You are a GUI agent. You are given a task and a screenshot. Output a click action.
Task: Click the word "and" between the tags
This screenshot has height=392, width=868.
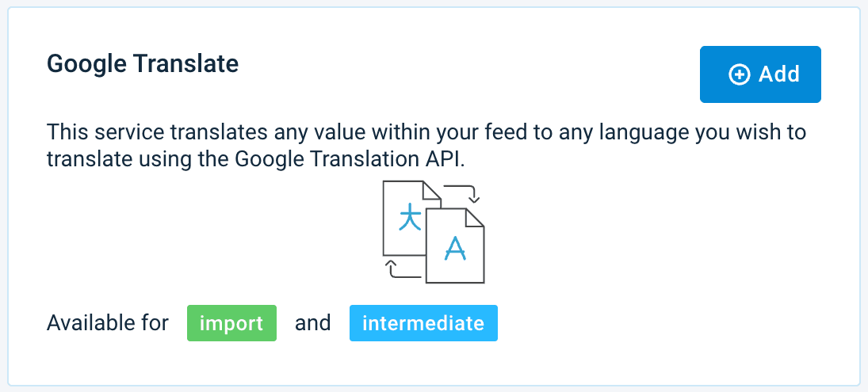pyautogui.click(x=312, y=323)
